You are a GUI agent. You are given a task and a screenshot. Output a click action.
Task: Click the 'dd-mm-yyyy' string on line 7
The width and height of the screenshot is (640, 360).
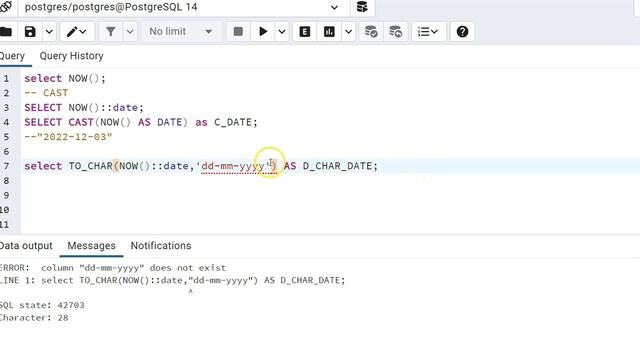tap(234, 166)
